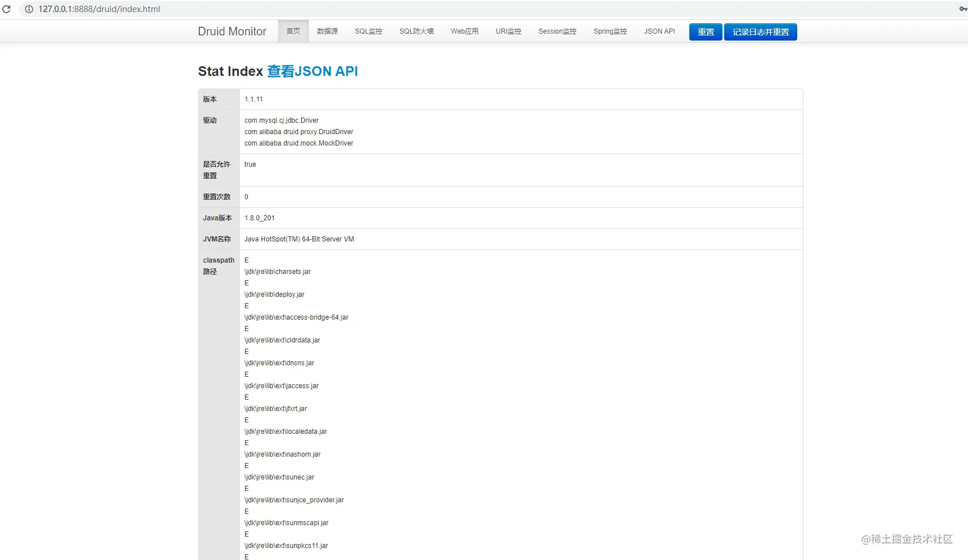Open the SQL防火墙 tab
The image size is (968, 560).
pos(416,31)
